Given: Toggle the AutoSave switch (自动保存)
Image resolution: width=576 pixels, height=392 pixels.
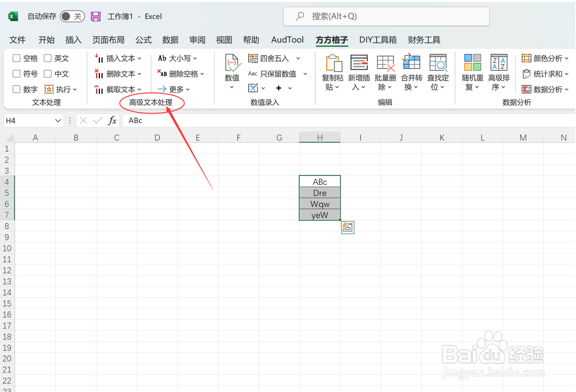Looking at the screenshot, I should tap(72, 16).
